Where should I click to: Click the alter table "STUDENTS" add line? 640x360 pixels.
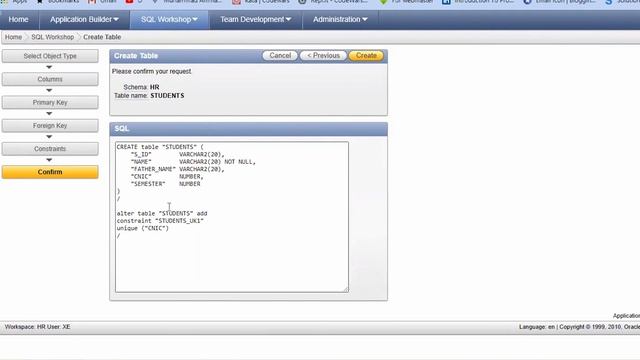coord(162,213)
